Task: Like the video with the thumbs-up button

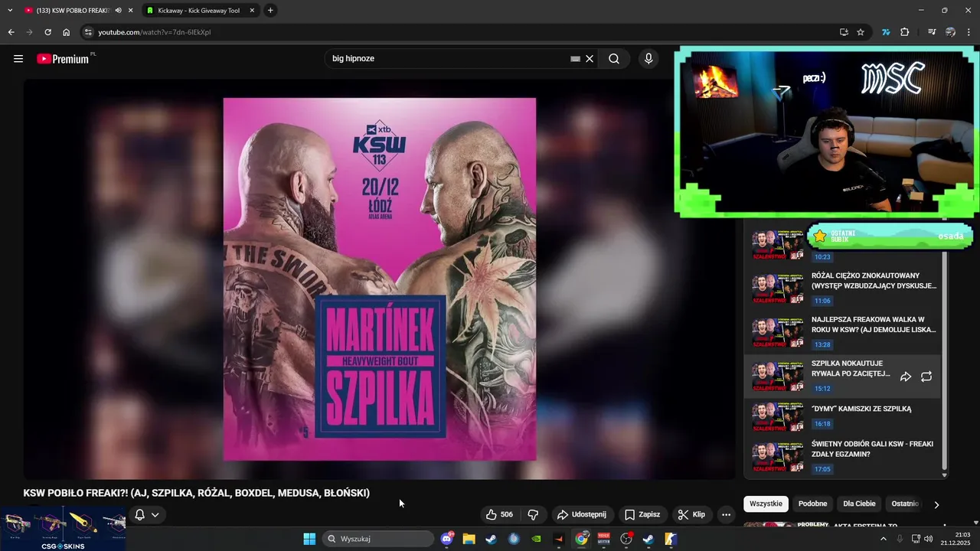Action: [x=499, y=514]
